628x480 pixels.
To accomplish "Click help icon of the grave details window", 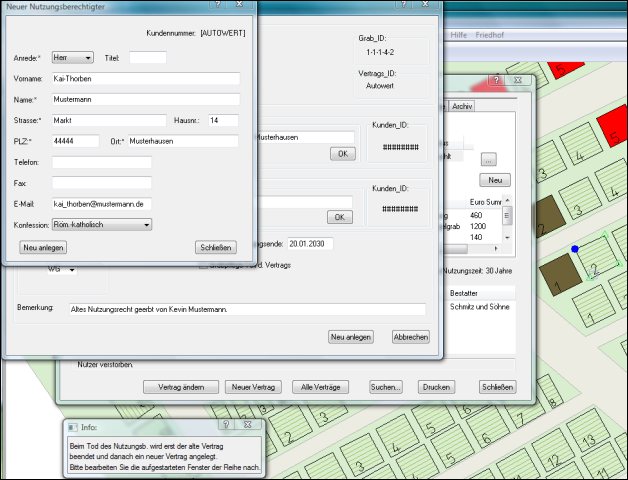I will coord(496,80).
